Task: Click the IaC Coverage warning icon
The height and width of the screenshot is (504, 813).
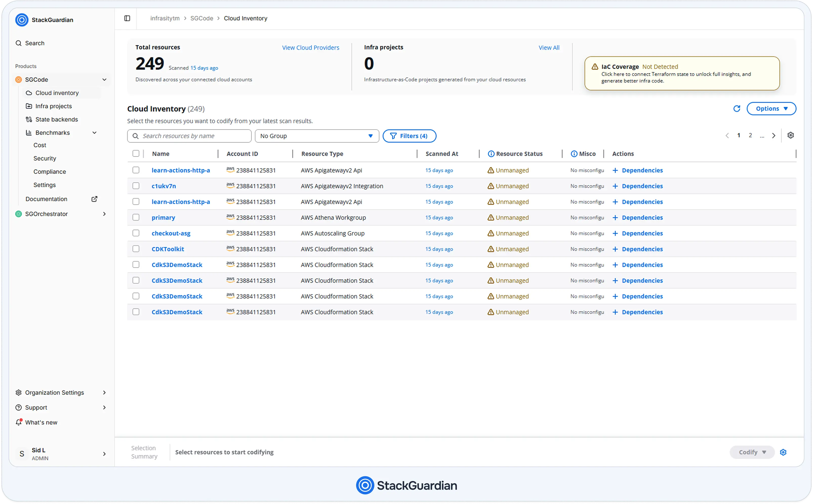Action: pos(595,67)
